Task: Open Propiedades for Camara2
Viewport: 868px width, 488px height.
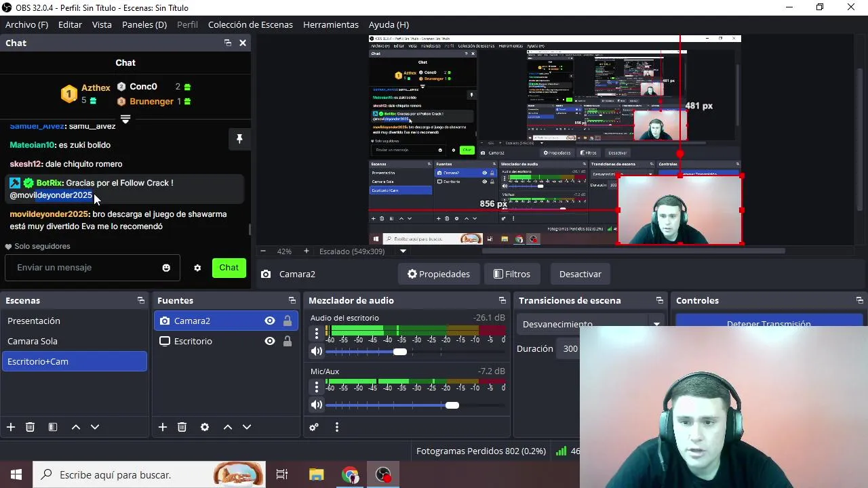Action: (439, 274)
